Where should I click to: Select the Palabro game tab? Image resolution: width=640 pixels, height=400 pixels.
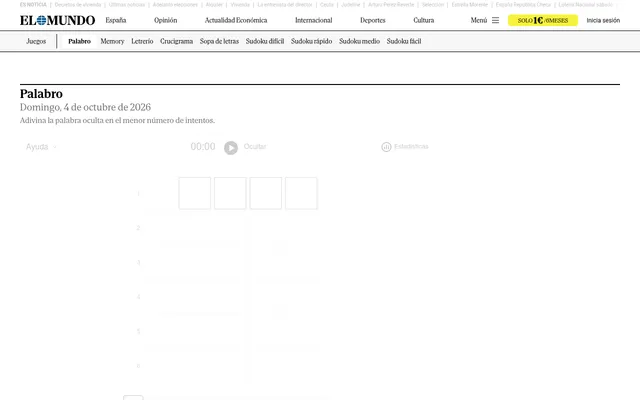tap(80, 41)
